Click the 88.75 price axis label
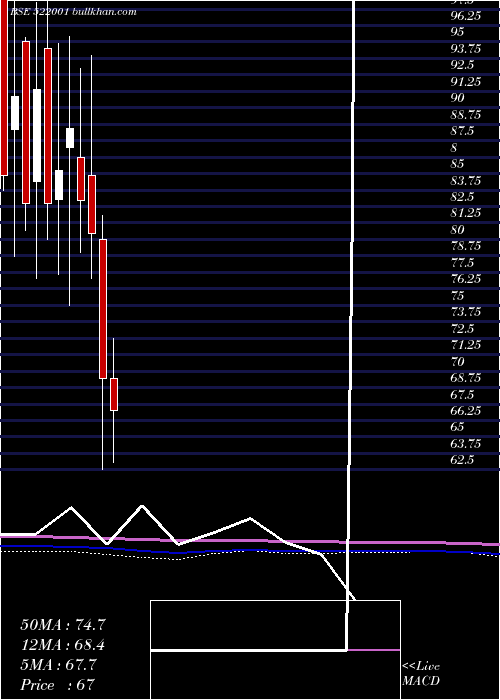Screen dimensions: 500x700 point(466,115)
